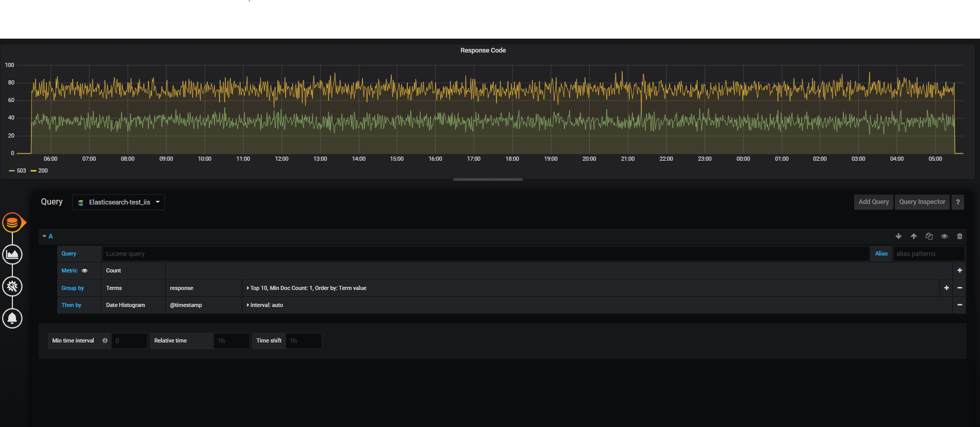Click the Add Query button

[873, 202]
